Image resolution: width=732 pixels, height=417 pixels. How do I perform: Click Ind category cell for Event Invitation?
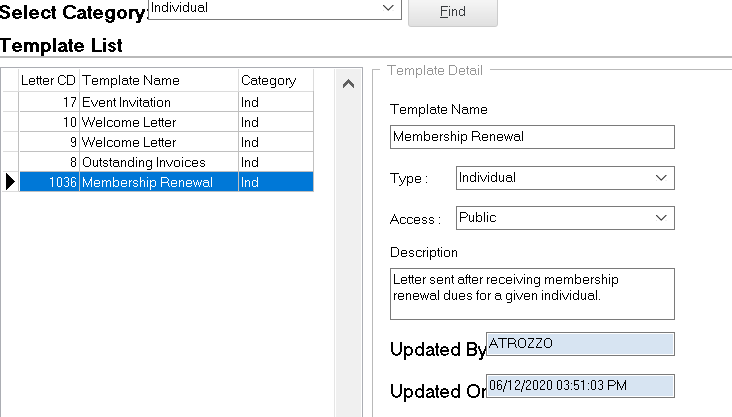pos(276,102)
